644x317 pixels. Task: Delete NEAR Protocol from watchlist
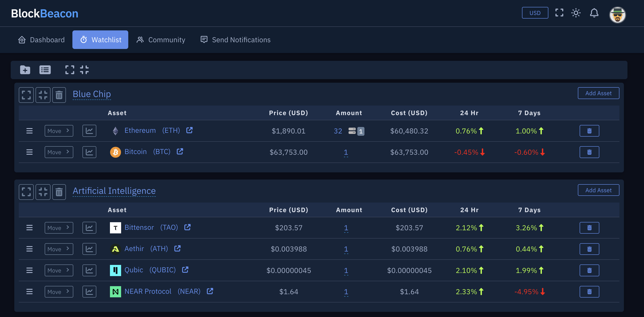589,292
